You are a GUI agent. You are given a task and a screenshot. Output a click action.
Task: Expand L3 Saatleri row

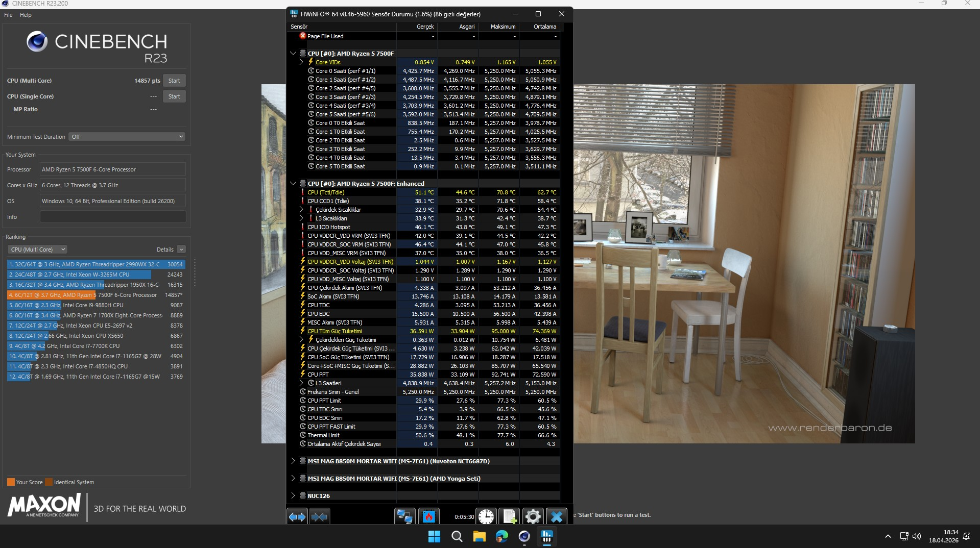301,383
